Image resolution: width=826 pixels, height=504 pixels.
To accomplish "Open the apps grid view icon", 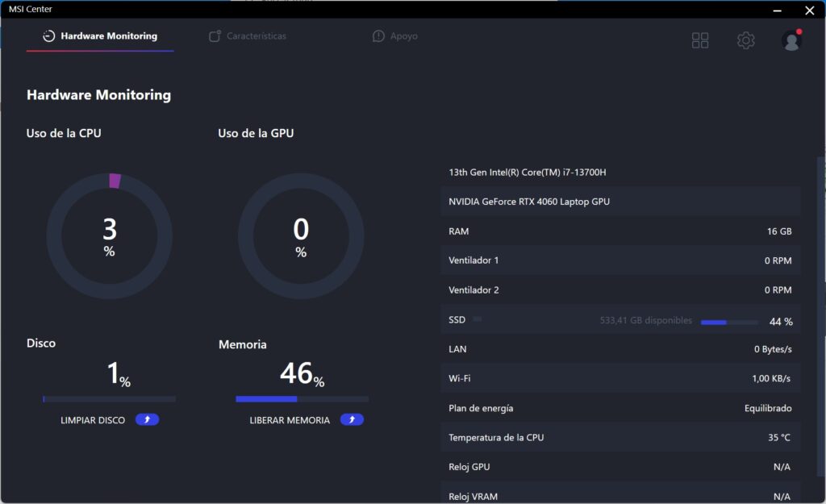I will pos(700,40).
